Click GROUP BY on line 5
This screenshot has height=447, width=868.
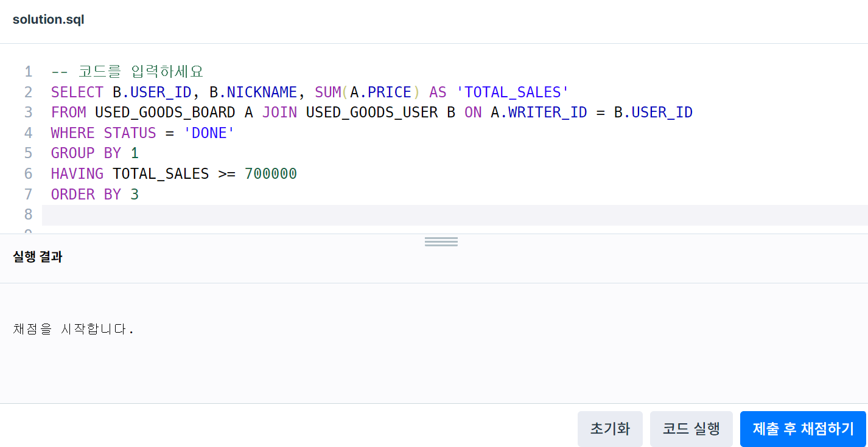pos(86,153)
